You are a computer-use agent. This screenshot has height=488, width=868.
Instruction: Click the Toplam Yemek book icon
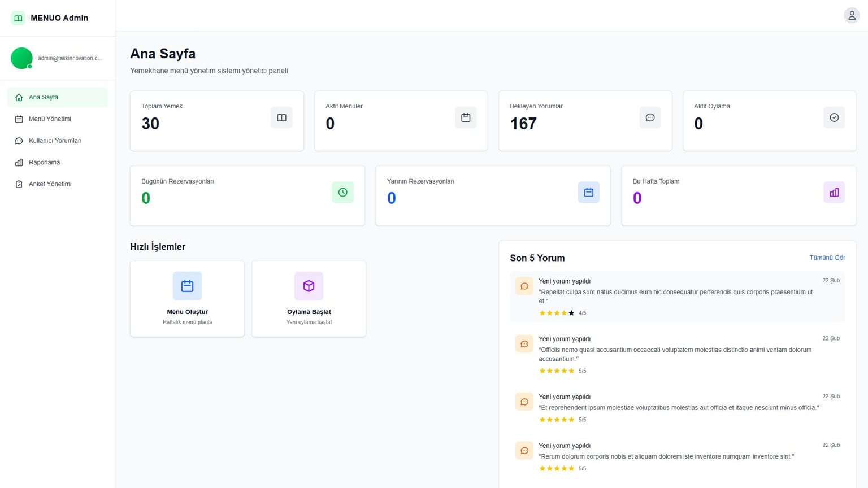[x=281, y=117]
